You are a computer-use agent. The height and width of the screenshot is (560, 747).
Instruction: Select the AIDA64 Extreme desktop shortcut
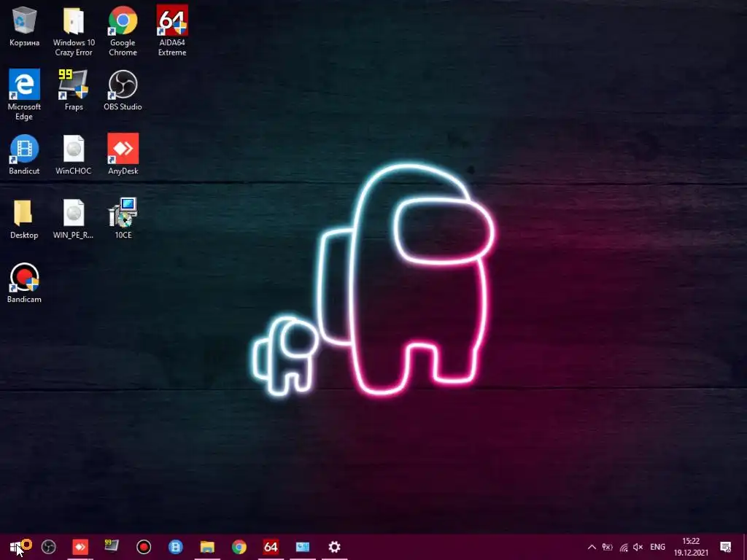[x=172, y=31]
